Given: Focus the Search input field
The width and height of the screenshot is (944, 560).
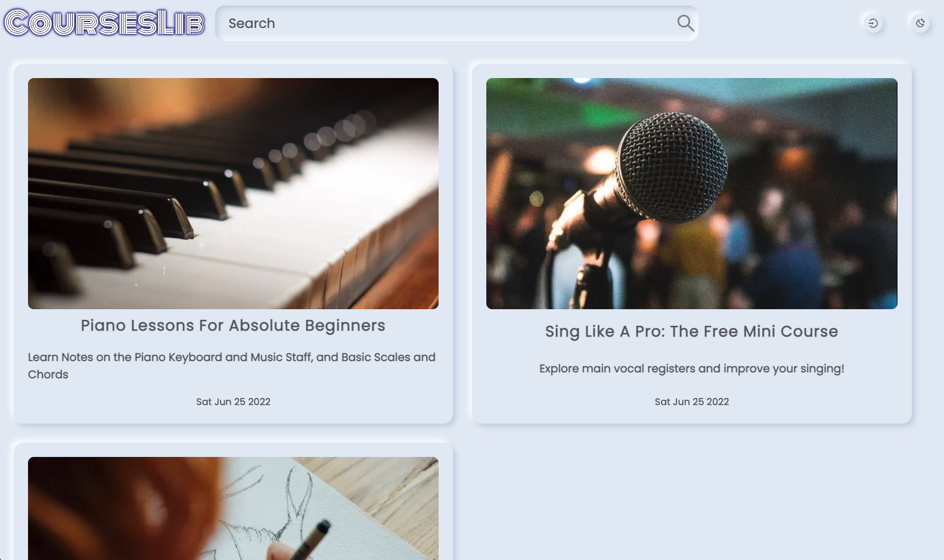Looking at the screenshot, I should (x=447, y=23).
